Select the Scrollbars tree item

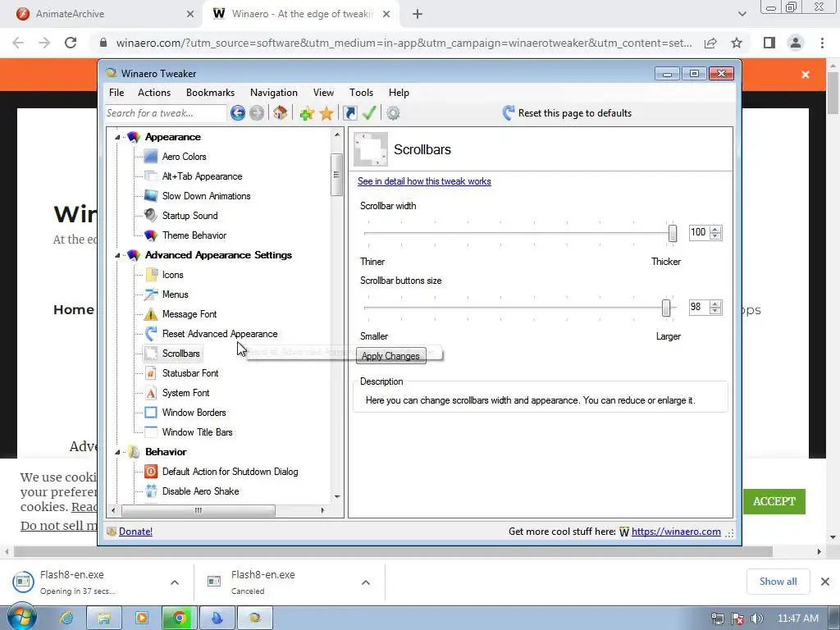pyautogui.click(x=180, y=354)
